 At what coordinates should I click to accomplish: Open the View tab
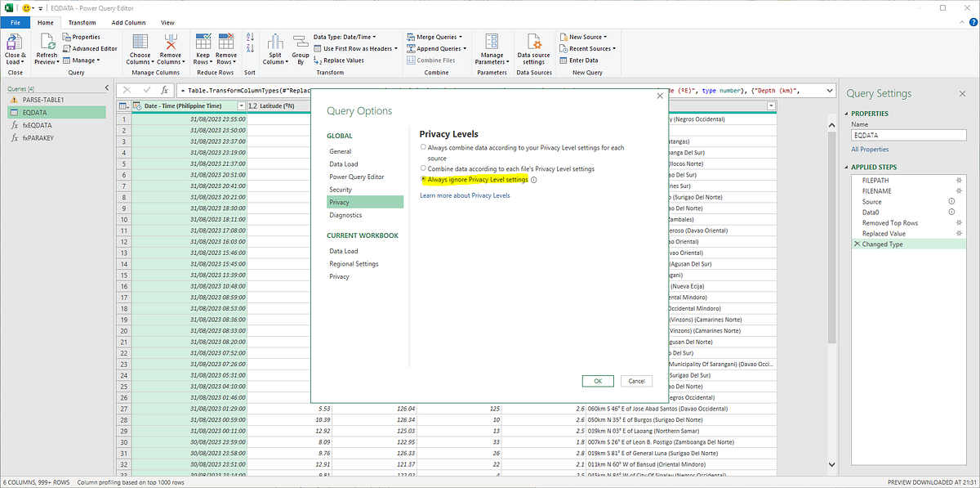pyautogui.click(x=167, y=22)
